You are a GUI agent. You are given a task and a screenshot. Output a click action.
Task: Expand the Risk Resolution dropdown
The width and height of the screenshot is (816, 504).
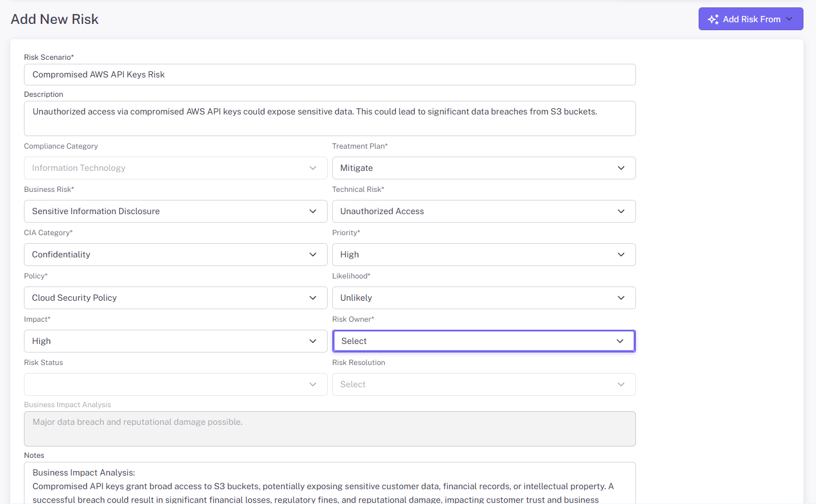pyautogui.click(x=483, y=384)
